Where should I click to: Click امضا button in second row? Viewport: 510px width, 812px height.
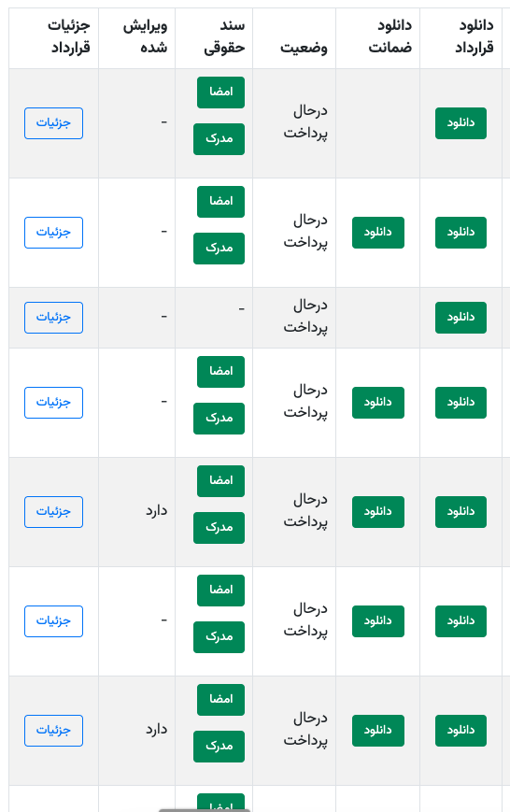220,202
